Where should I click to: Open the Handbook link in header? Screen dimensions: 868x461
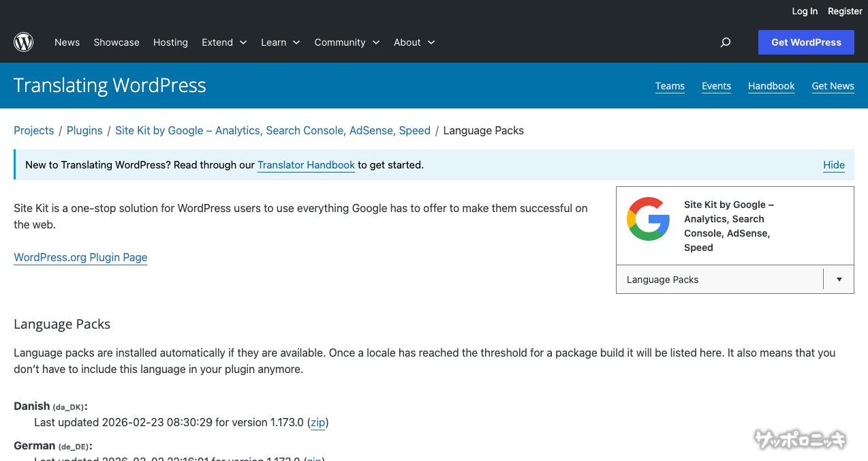pos(771,86)
